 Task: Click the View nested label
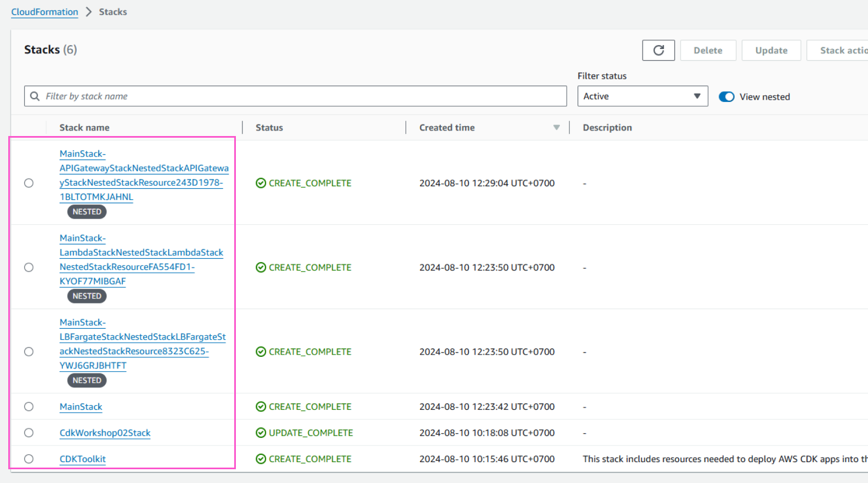point(765,97)
